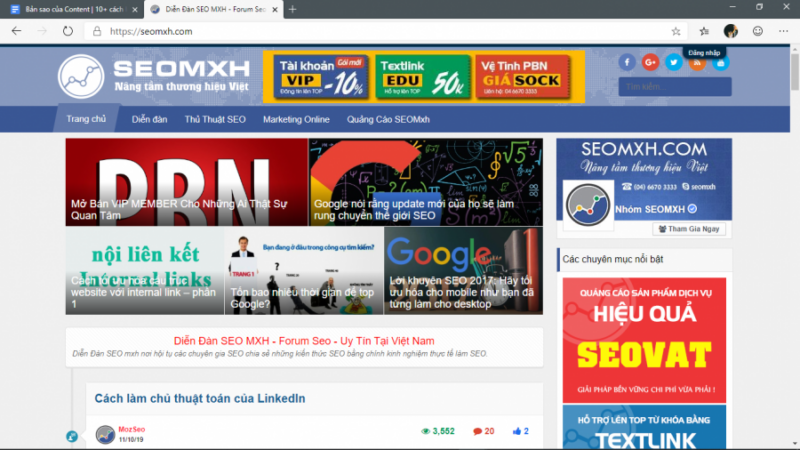800x450 pixels.
Task: Click the Nhóm SEOMXH group name
Action: coord(650,209)
